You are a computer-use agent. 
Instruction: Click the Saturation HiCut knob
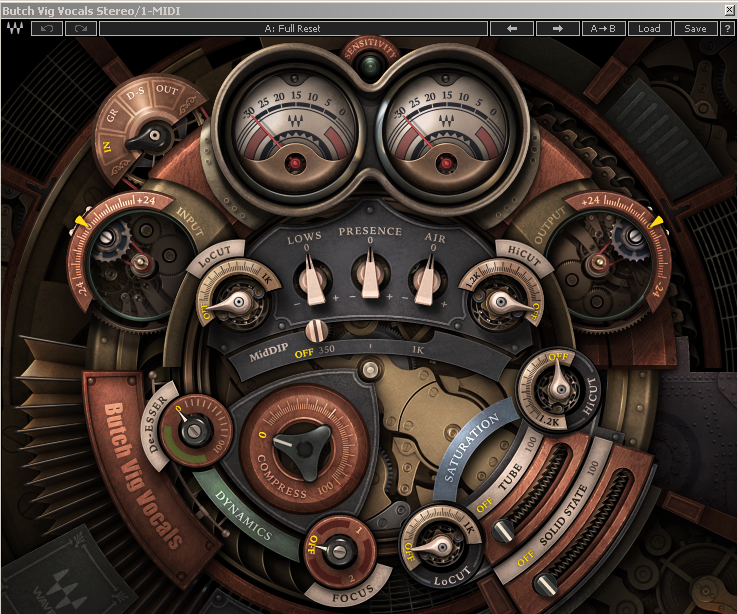(x=560, y=388)
